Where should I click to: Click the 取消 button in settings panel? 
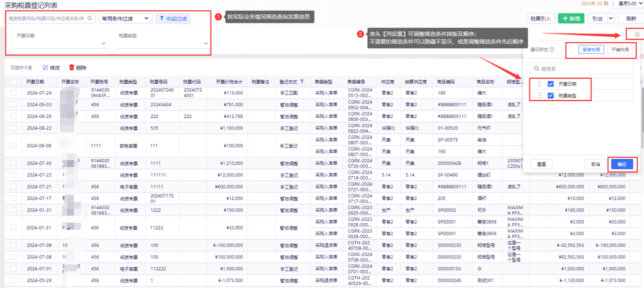click(596, 164)
